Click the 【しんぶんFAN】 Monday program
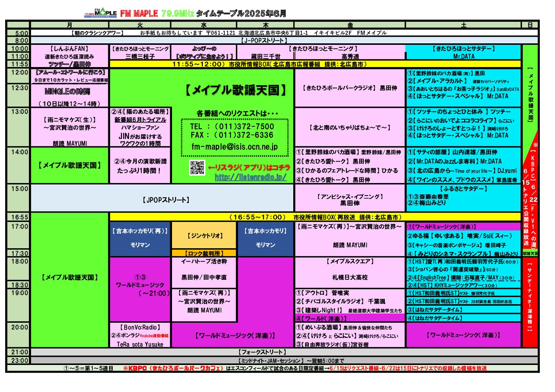Image resolution: width=555 pixels, height=392 pixels. point(69,49)
